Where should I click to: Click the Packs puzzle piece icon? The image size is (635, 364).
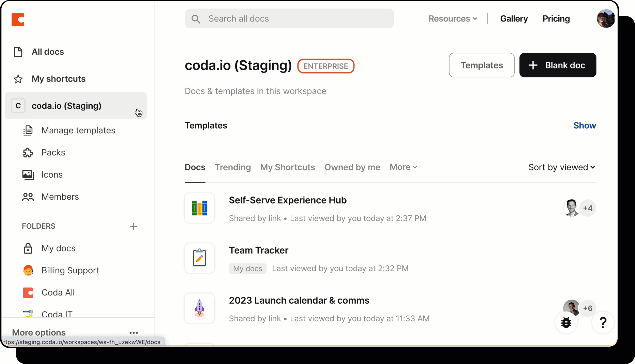pyautogui.click(x=28, y=153)
